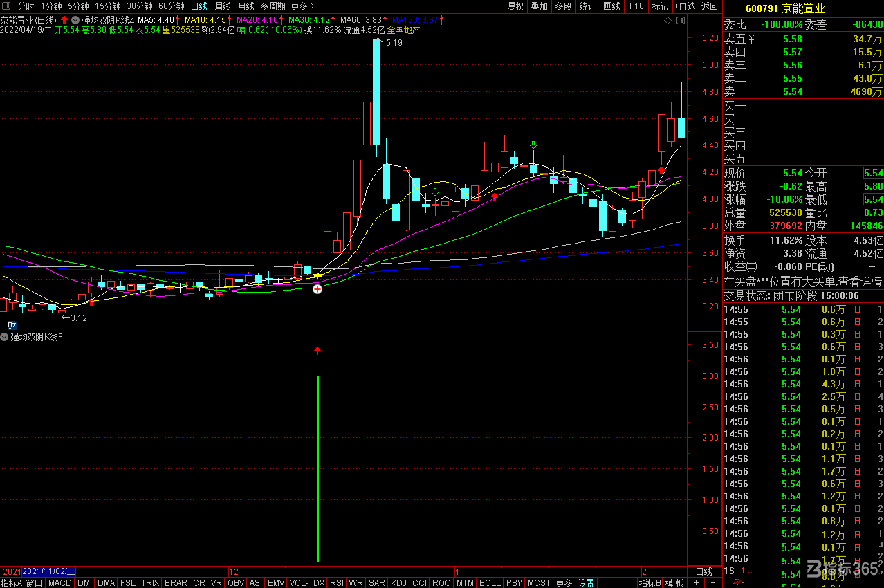Add the stock via +自选
Image resolution: width=884 pixels, height=588 pixels.
click(684, 6)
